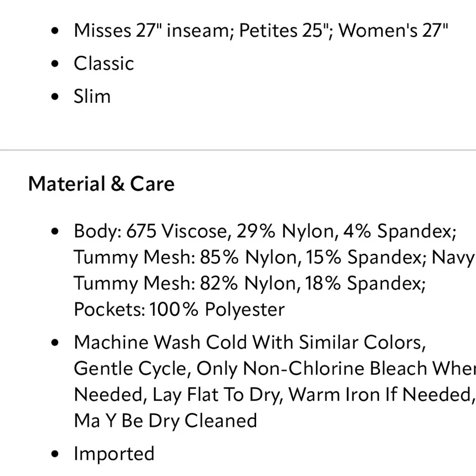Select the "Gentle Cycle" care instruction text
The height and width of the screenshot is (476, 476).
point(131,368)
